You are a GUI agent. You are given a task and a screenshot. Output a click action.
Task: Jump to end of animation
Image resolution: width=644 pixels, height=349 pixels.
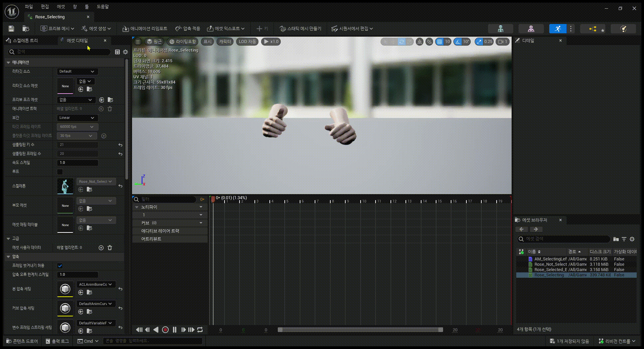191,330
